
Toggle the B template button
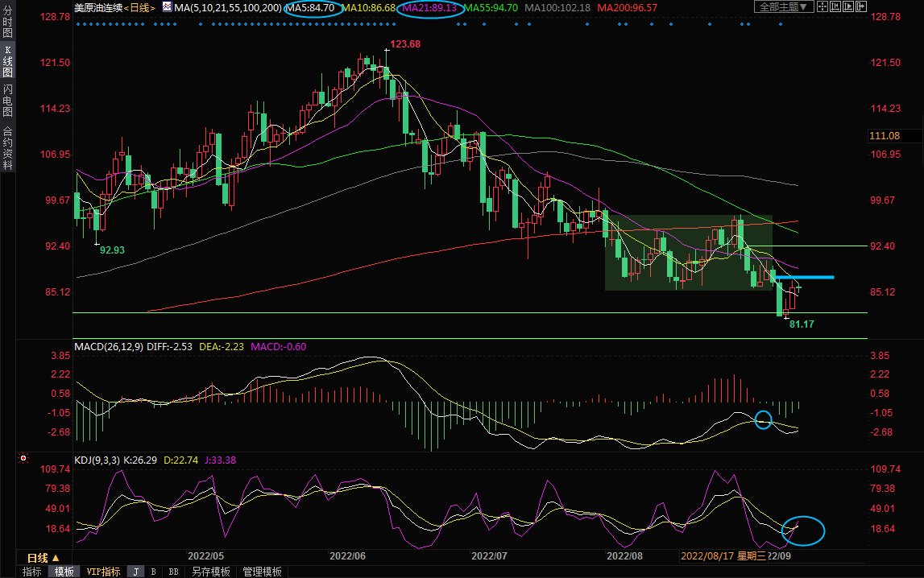[153, 572]
